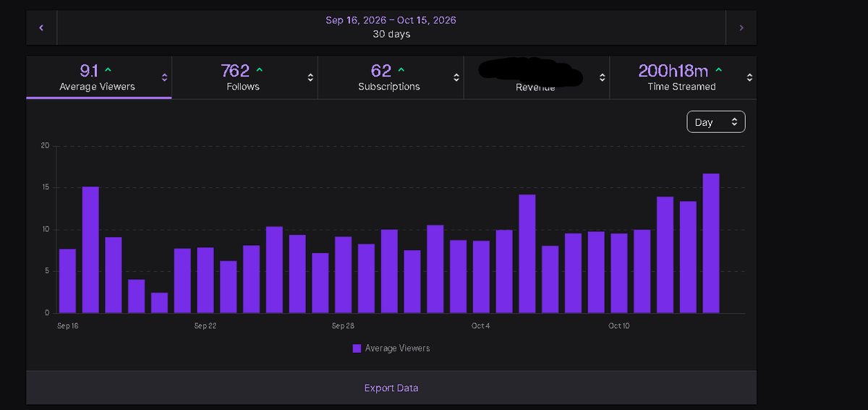This screenshot has height=410, width=868.
Task: Open metric selector arrows on Subscriptions
Action: point(456,77)
